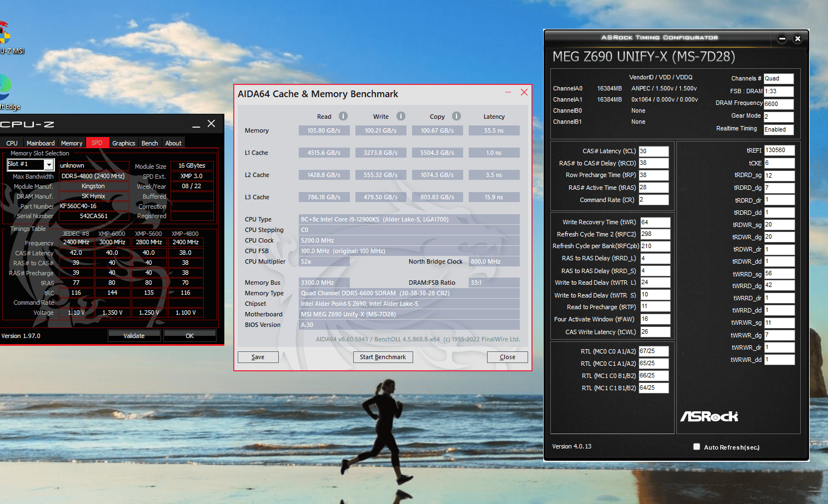Click the L2 Cache Latency 3.5 ns value
The image size is (828, 504).
(x=494, y=175)
